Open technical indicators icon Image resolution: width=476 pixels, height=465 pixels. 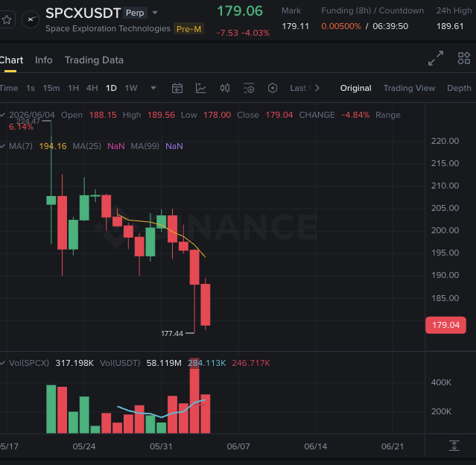[x=201, y=88]
